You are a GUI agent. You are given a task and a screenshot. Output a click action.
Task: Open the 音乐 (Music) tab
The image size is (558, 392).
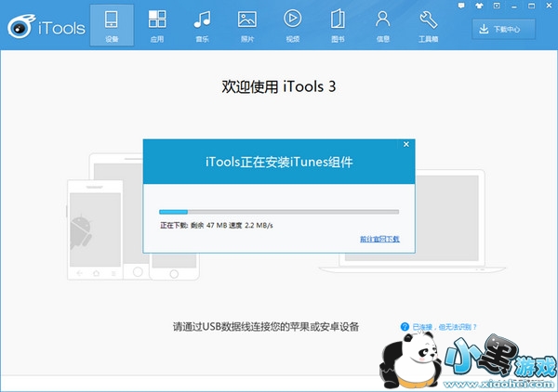click(x=202, y=25)
